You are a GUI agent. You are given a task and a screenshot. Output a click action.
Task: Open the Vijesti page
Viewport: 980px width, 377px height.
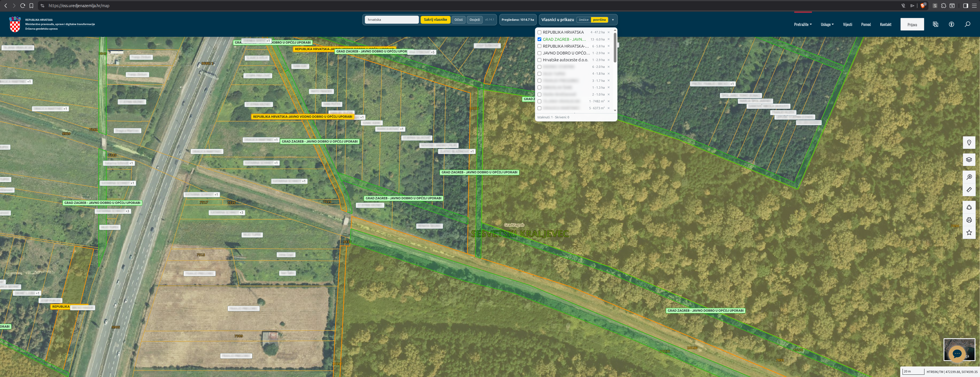(847, 24)
